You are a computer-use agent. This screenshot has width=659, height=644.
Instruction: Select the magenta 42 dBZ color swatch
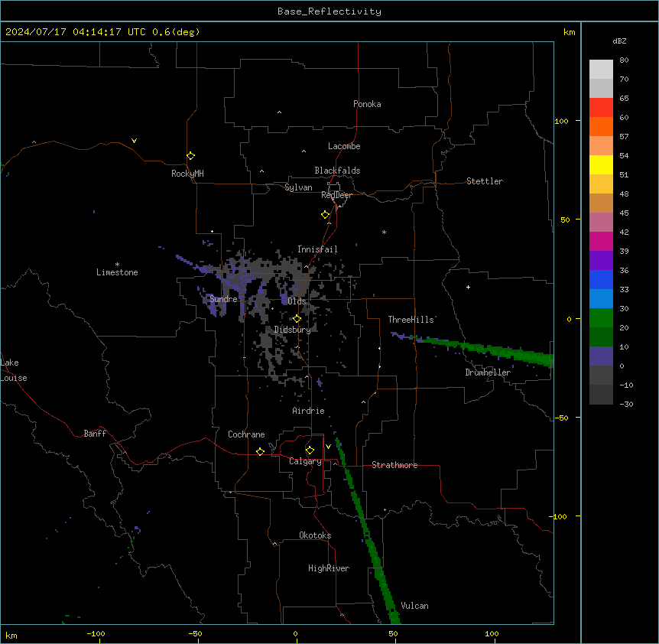pos(601,241)
